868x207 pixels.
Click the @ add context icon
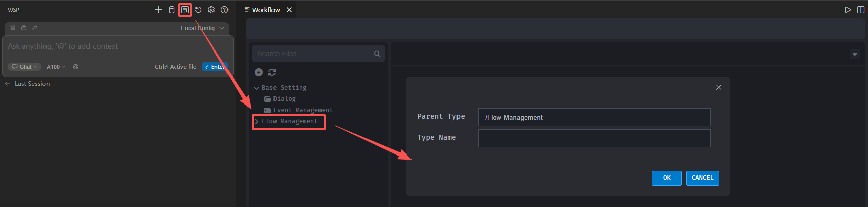click(x=76, y=67)
